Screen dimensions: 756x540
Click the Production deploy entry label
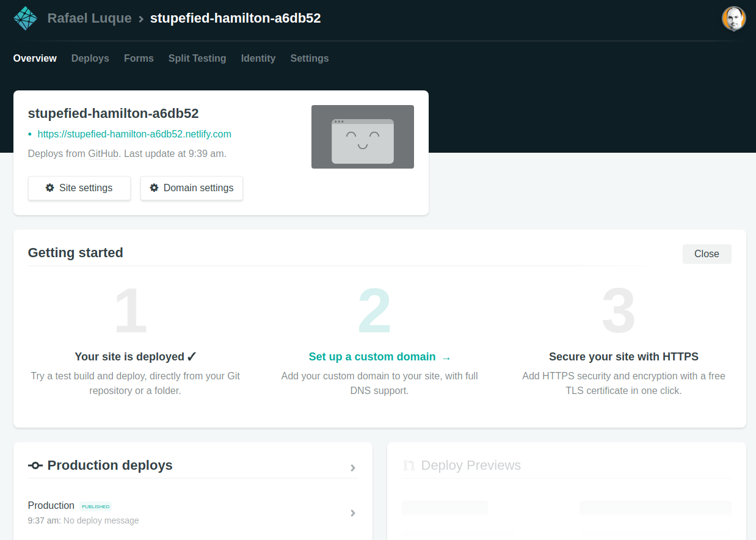[51, 506]
